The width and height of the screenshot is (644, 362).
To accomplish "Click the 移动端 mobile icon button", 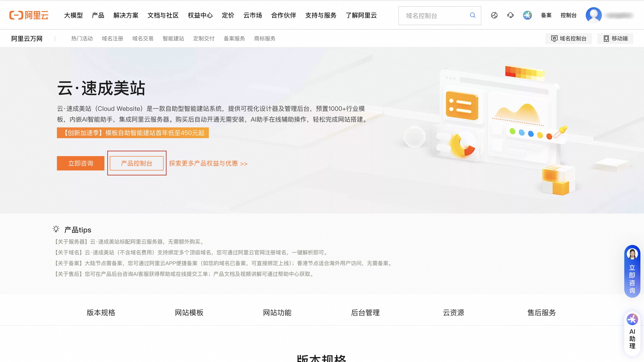I will (x=615, y=39).
